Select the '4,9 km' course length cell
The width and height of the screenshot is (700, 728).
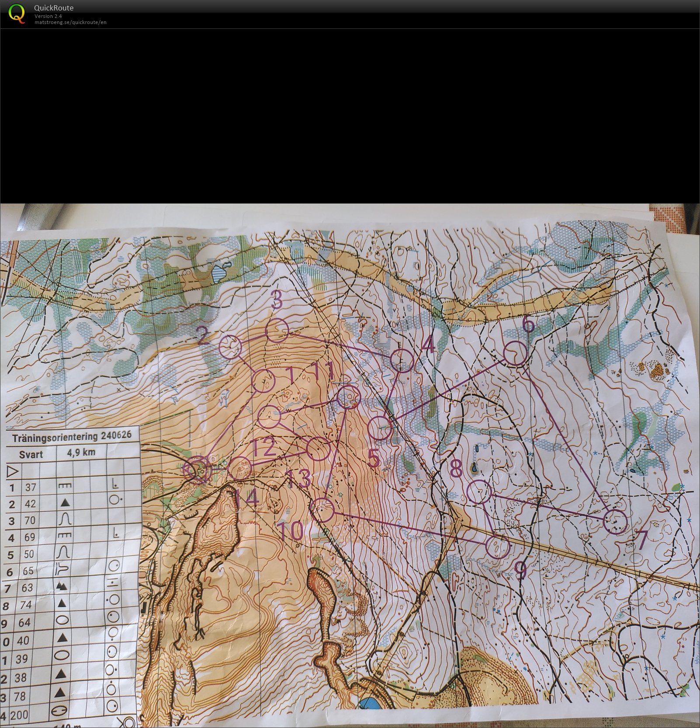81,452
